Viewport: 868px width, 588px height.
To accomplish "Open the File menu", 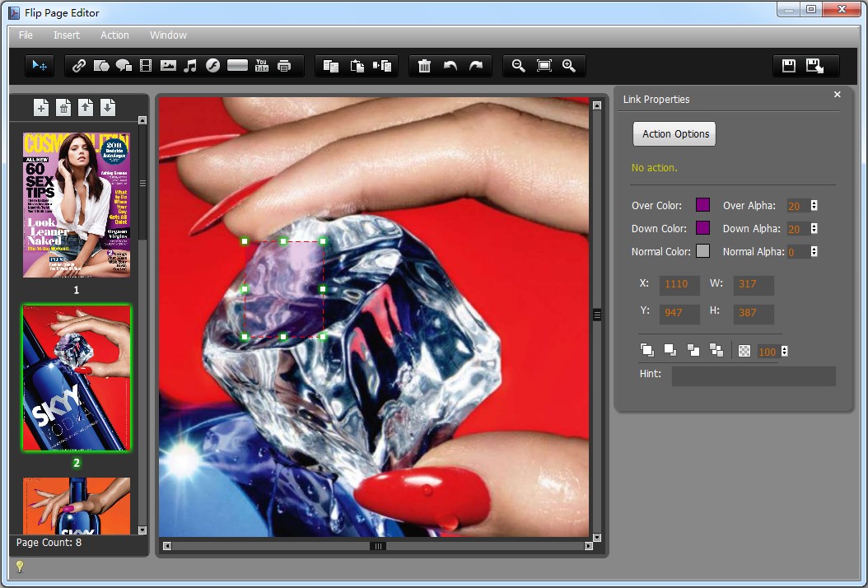I will (x=26, y=35).
